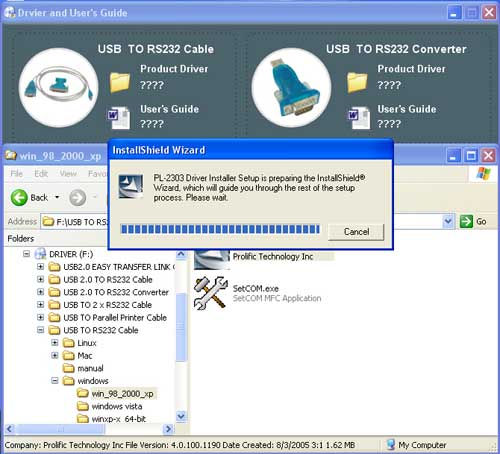Collapse the windows folder node
The height and width of the screenshot is (454, 500).
[x=55, y=381]
